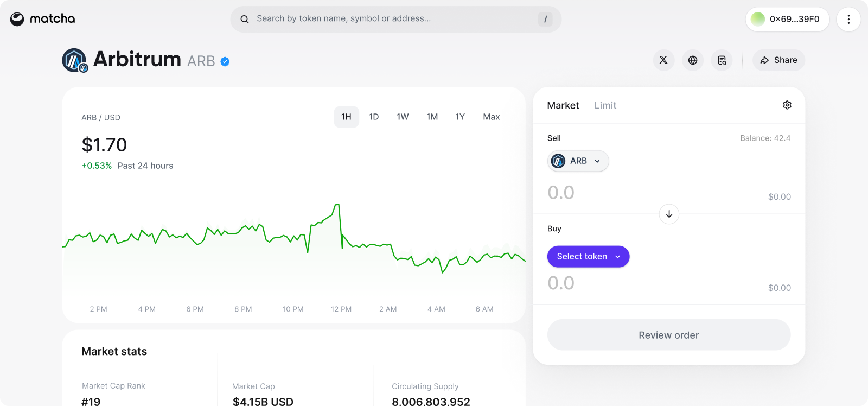Click the search magnifier icon
This screenshot has height=406, width=868.
[245, 19]
